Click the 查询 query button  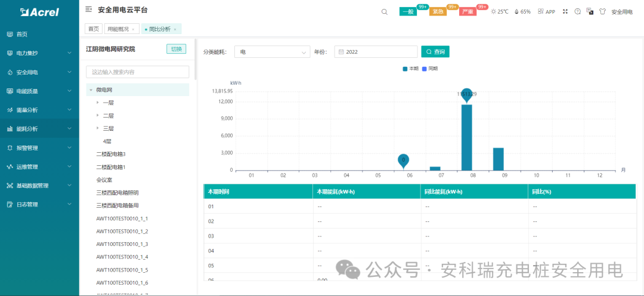[435, 52]
